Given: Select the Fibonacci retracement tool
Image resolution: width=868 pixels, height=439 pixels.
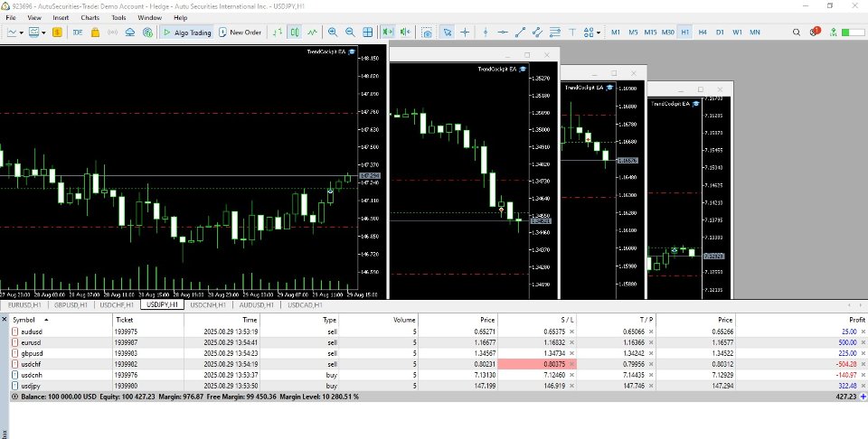Looking at the screenshot, I should coord(554,33).
